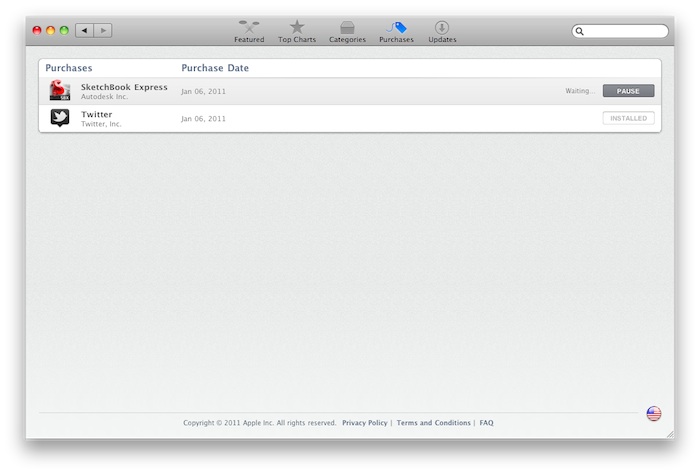This screenshot has height=474, width=700.
Task: Go back with the left arrow button
Action: click(84, 30)
